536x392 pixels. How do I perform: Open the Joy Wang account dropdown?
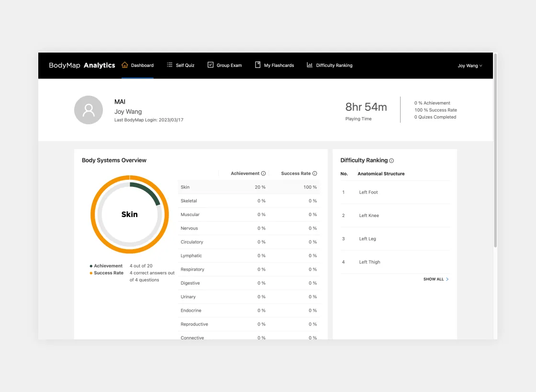click(x=469, y=65)
